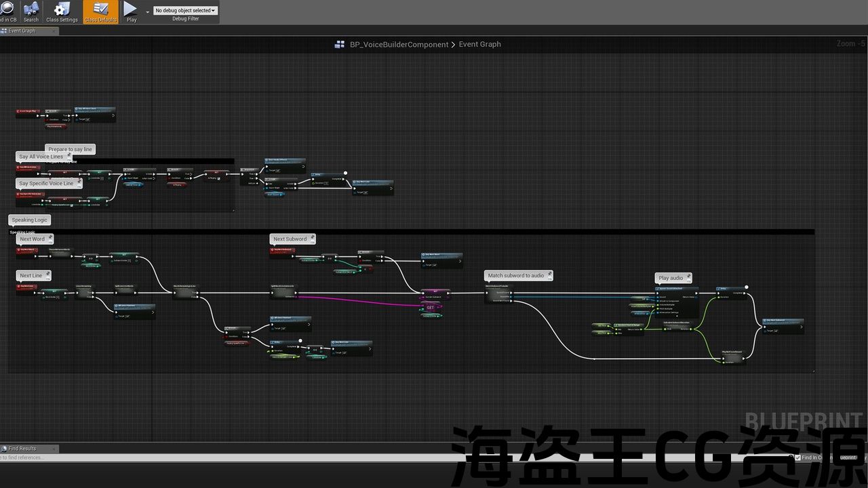Toggle pin on the Play audio comment bubble
Screen dimensions: 868x488
[x=688, y=277]
